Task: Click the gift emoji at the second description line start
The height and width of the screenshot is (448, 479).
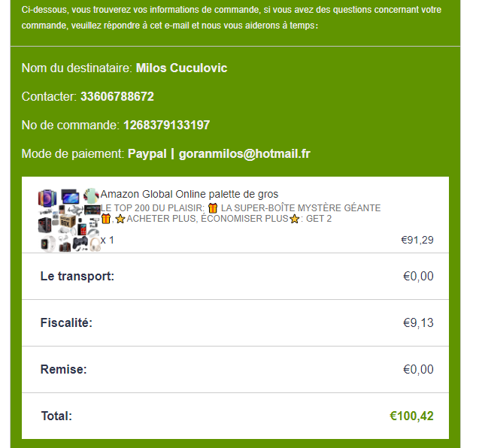Action: [x=106, y=219]
